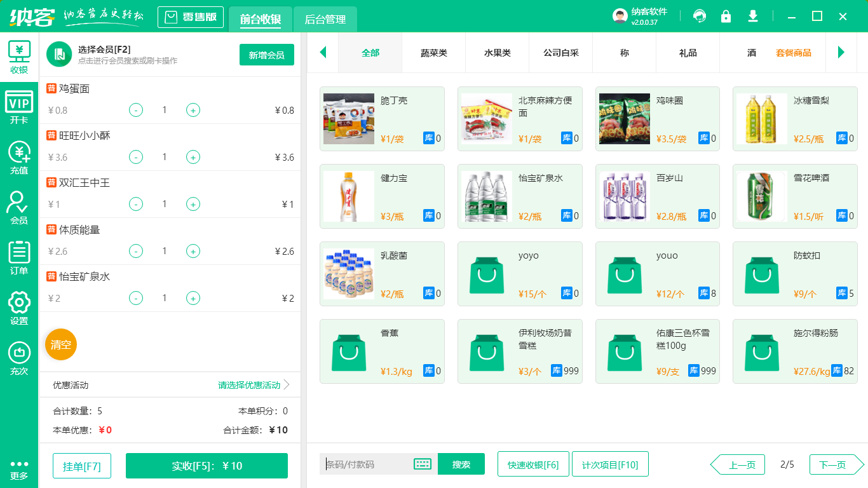
Task: Expand more categories with the right green arrow
Action: (842, 53)
